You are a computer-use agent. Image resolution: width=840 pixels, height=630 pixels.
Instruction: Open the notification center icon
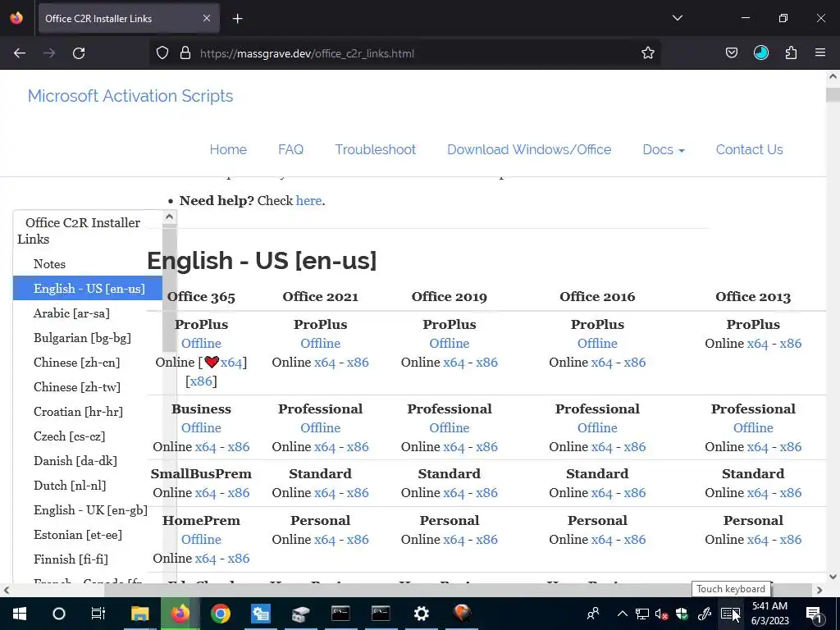coord(814,615)
